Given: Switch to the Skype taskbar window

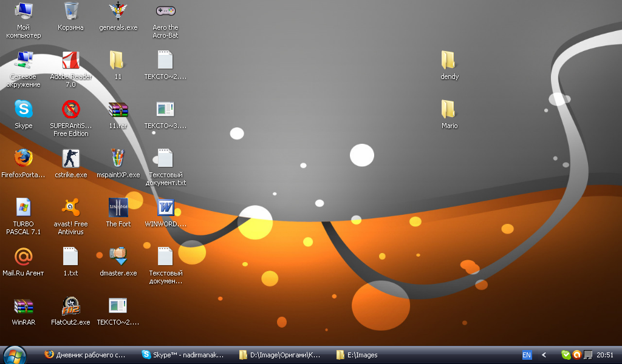Looking at the screenshot, I should (182, 355).
